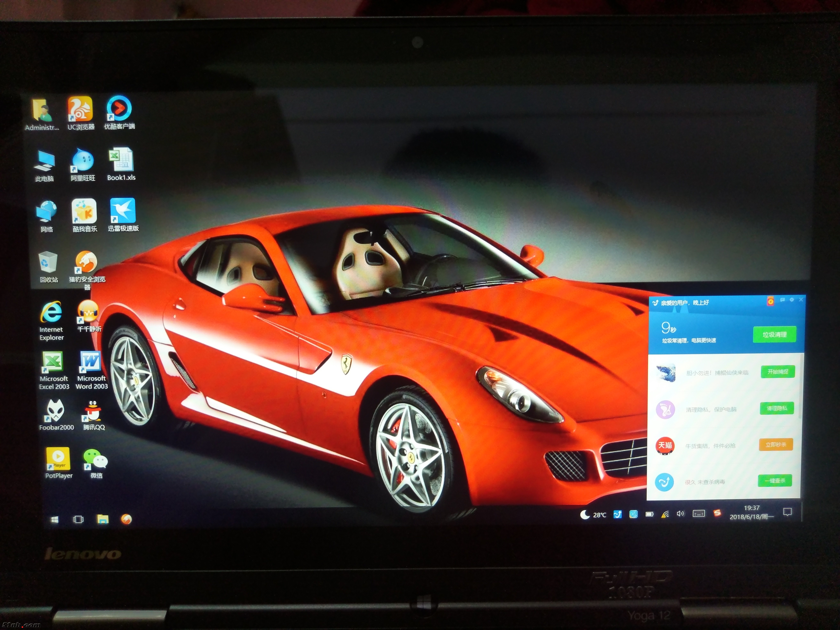
Task: Open settings gear in popup header
Action: pos(792,300)
